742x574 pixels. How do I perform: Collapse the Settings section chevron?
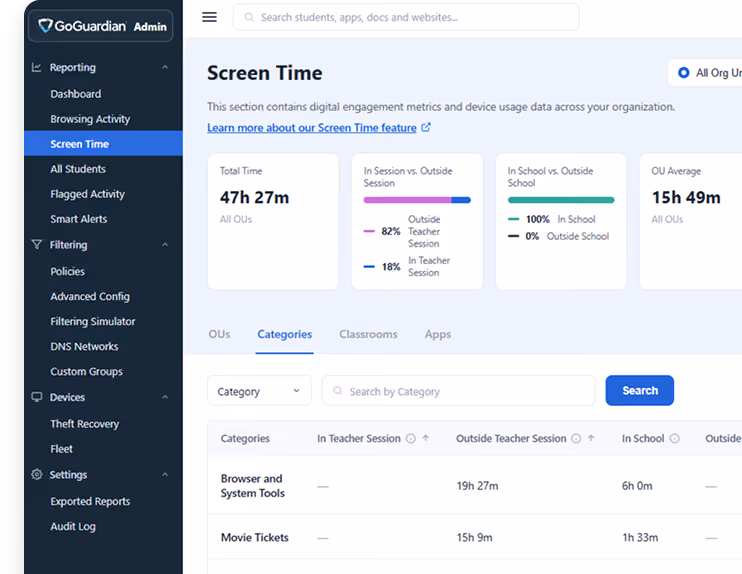[x=165, y=474]
